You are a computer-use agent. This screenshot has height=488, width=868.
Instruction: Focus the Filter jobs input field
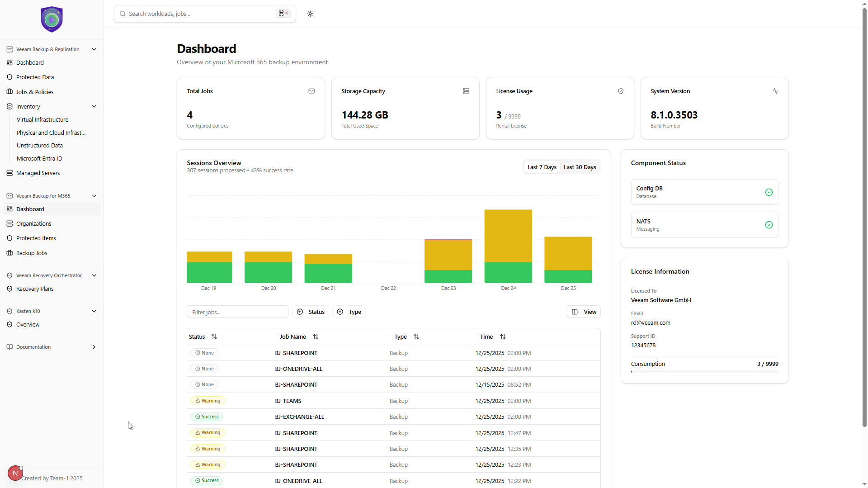coord(237,312)
